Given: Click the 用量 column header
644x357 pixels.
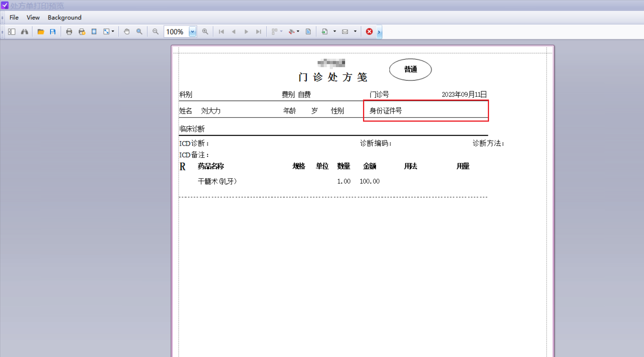Looking at the screenshot, I should click(x=463, y=166).
